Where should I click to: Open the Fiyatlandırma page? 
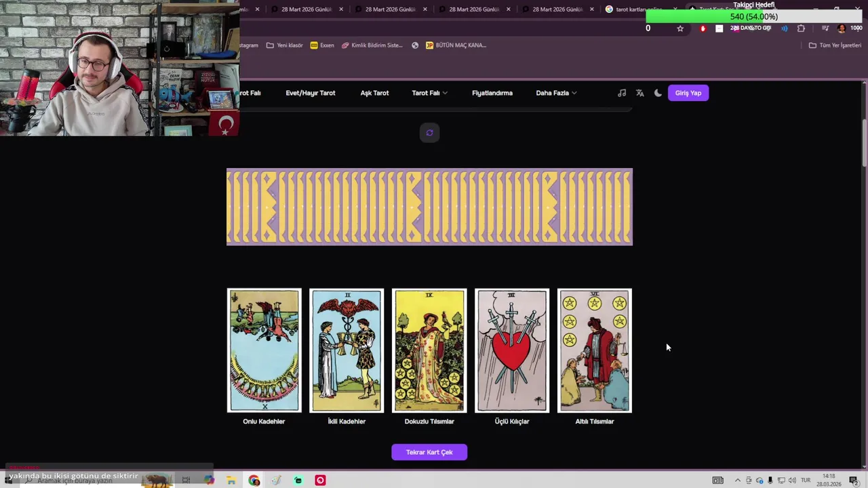[x=492, y=93]
